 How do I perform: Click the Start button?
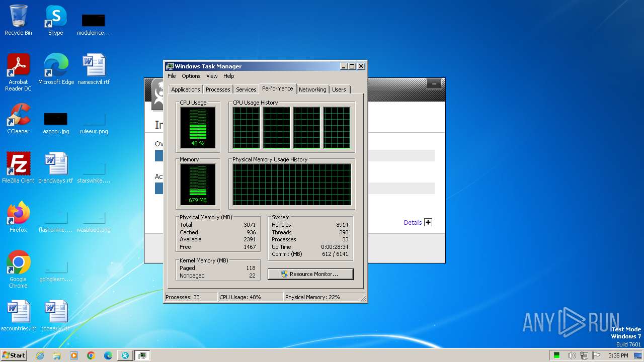(x=14, y=355)
